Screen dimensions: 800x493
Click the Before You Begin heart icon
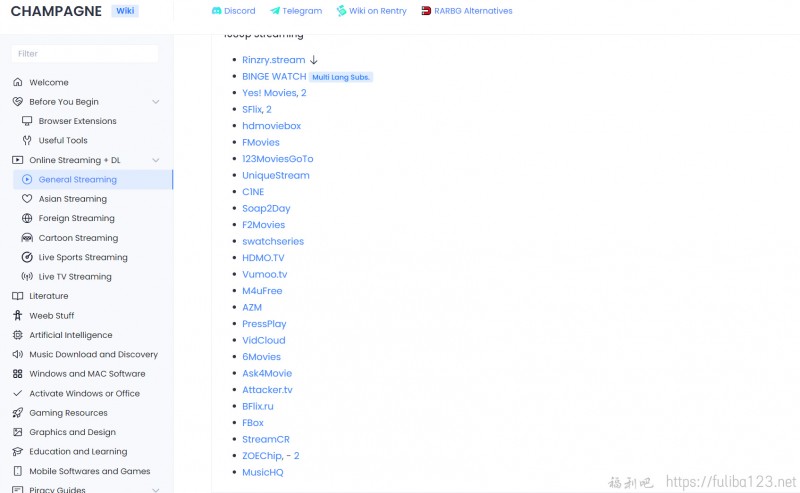[17, 102]
